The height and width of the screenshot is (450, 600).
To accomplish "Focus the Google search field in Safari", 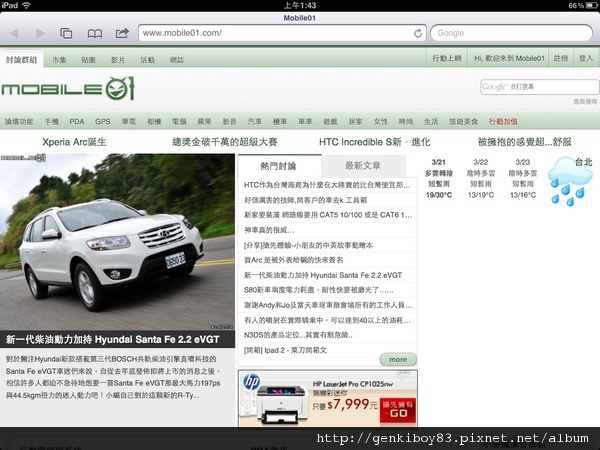I will (512, 33).
